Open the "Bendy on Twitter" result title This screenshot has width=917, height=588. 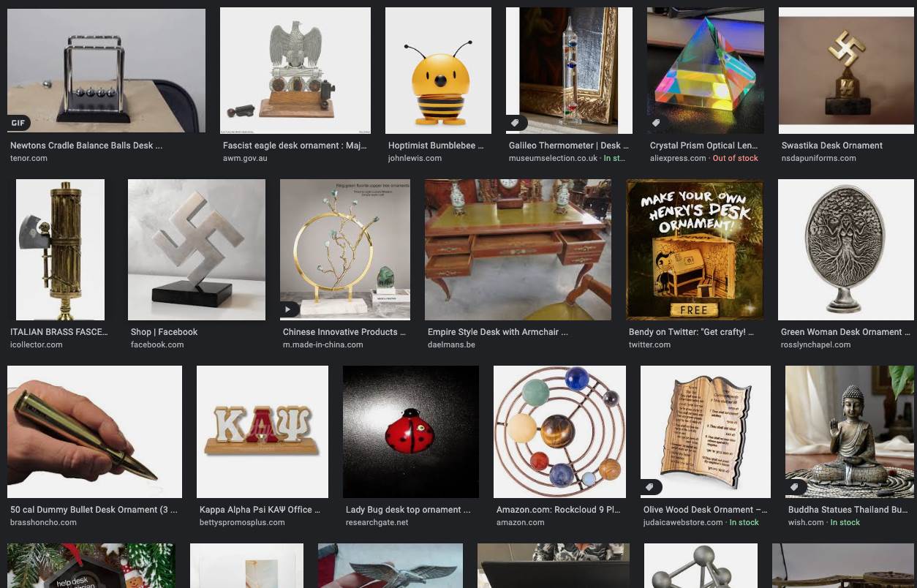(x=691, y=332)
